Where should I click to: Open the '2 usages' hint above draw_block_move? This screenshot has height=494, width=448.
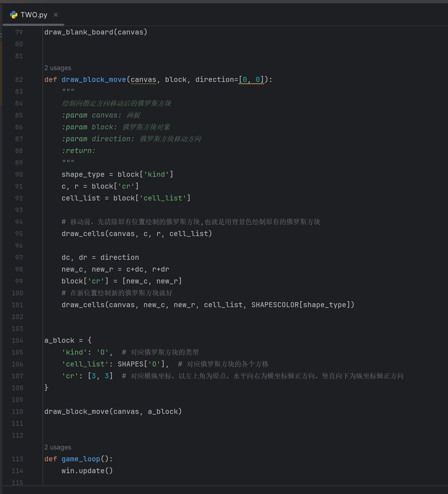[x=58, y=68]
